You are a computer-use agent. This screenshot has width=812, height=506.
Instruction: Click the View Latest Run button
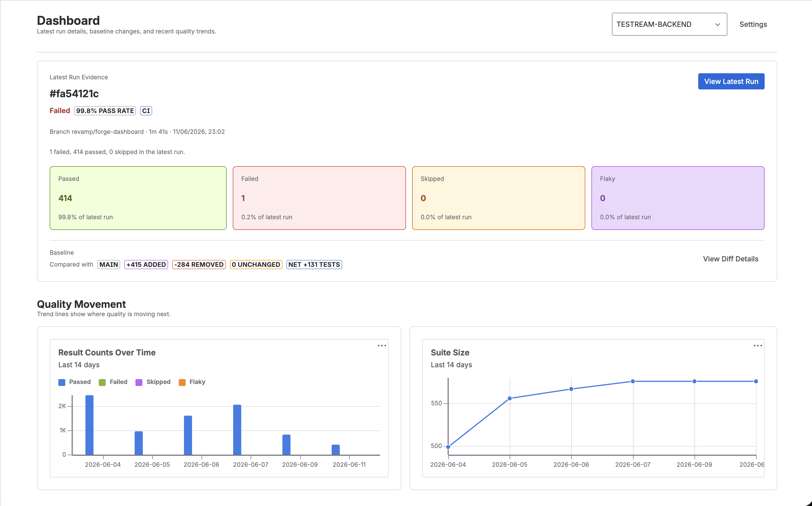coord(731,81)
